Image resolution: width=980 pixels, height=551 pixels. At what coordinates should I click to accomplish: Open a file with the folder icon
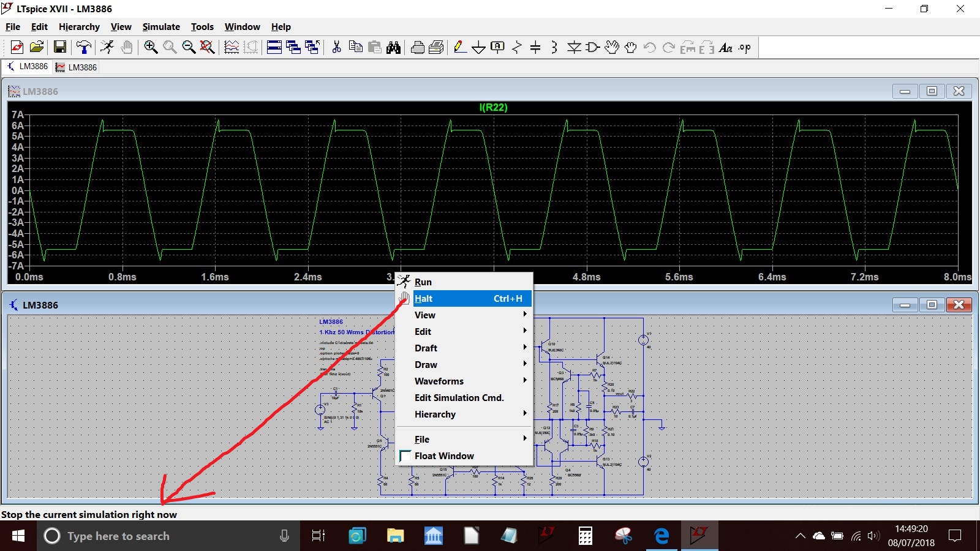tap(37, 47)
